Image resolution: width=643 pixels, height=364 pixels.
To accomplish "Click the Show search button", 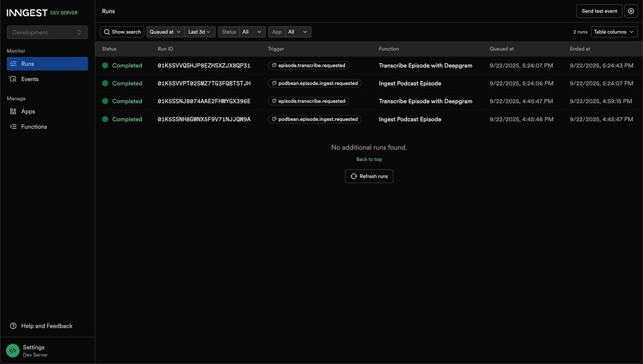I will [122, 32].
